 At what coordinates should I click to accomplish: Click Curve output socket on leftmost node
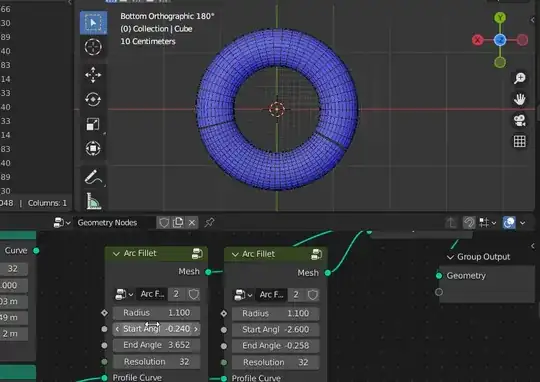[36, 251]
